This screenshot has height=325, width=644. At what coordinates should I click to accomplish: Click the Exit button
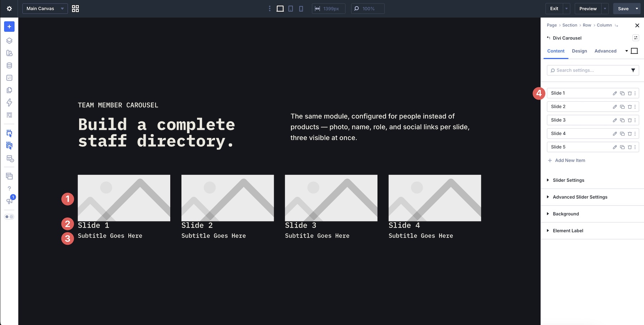(x=554, y=9)
